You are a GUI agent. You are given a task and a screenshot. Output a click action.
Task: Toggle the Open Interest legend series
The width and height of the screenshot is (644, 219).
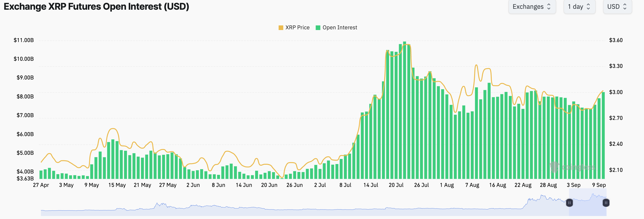point(336,27)
